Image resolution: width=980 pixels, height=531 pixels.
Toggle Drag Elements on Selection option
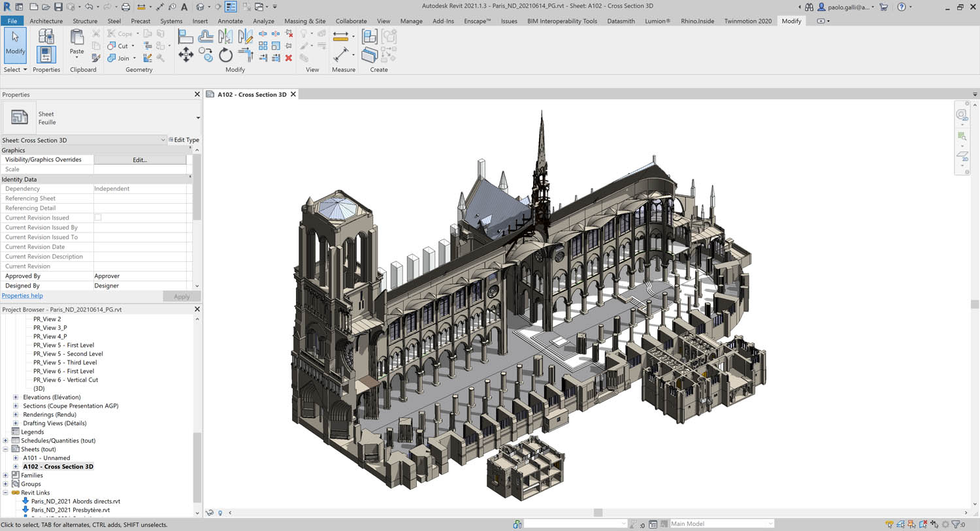pyautogui.click(x=934, y=524)
